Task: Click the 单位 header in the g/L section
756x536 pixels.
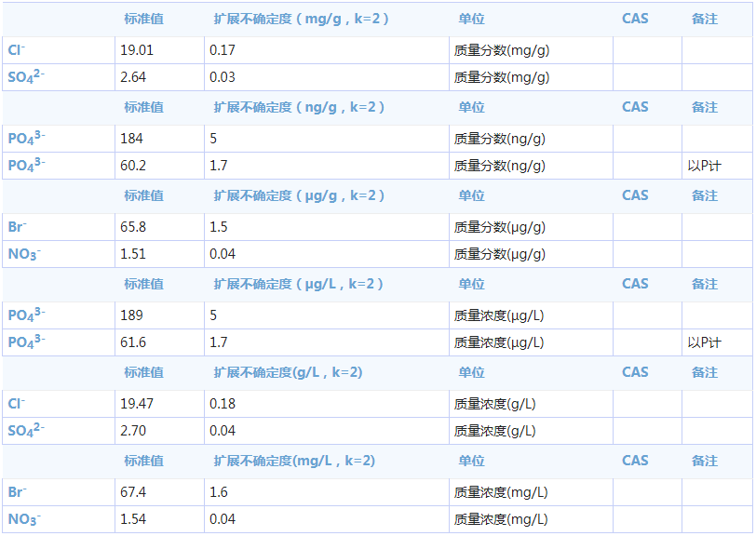Action: [472, 372]
